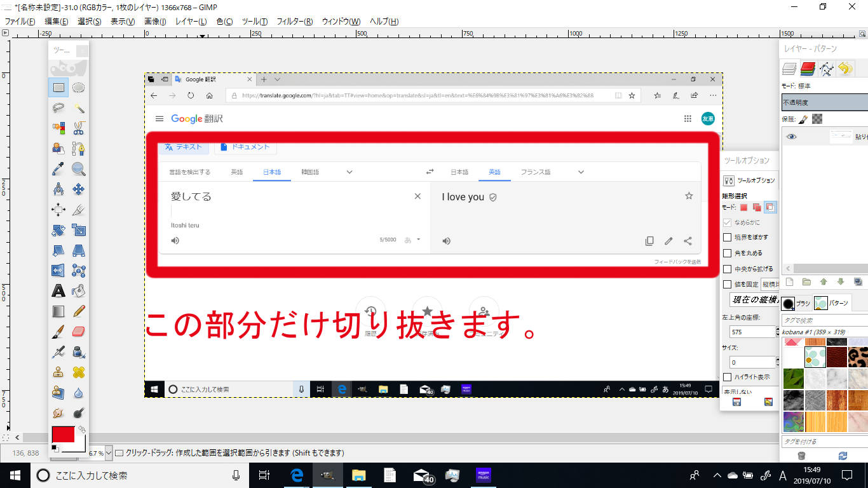Select the Flip tool
The height and width of the screenshot is (488, 868).
58,271
